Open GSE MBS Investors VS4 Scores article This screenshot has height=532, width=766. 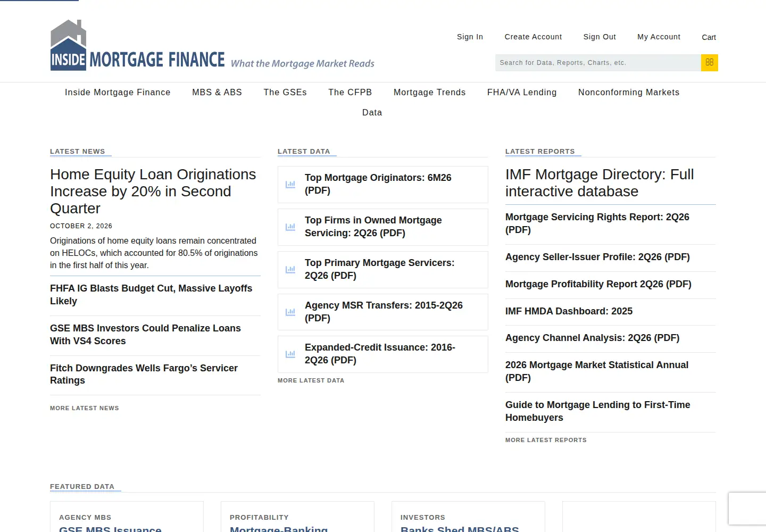pos(145,335)
